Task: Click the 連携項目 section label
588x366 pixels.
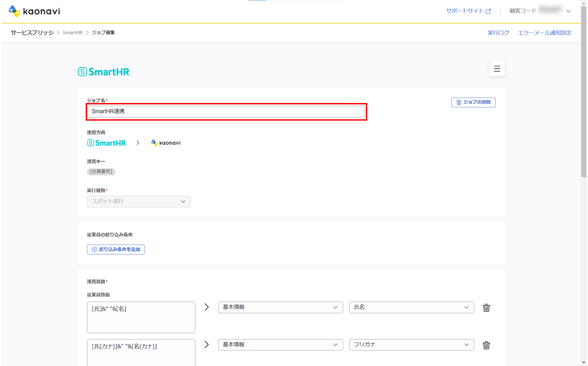Action: (96, 282)
